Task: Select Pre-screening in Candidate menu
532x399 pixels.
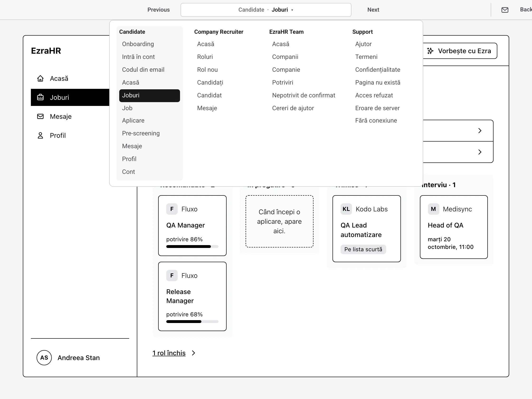Action: coord(149,133)
